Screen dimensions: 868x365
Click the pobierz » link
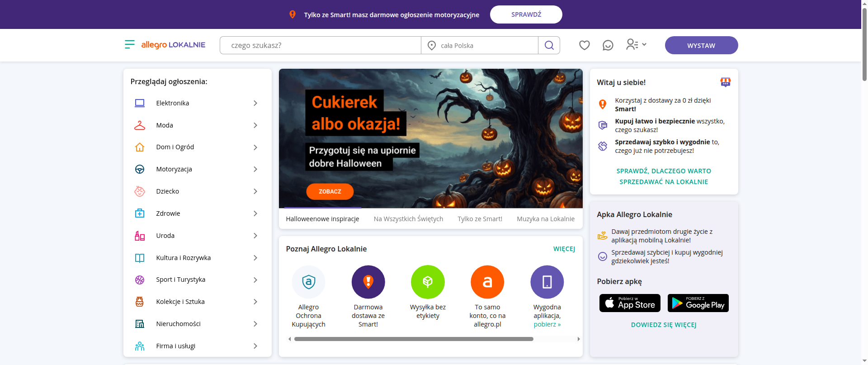click(547, 324)
